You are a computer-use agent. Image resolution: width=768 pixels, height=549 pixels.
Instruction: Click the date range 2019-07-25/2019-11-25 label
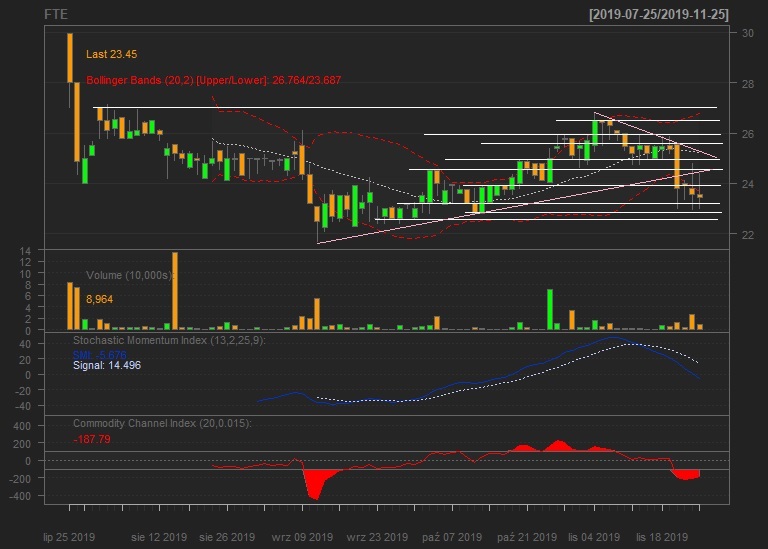click(659, 14)
